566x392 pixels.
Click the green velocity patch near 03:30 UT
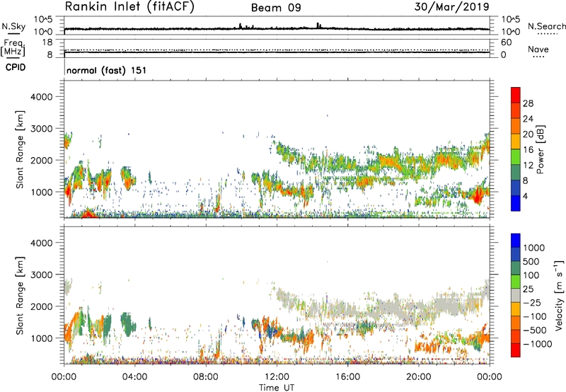[127, 324]
